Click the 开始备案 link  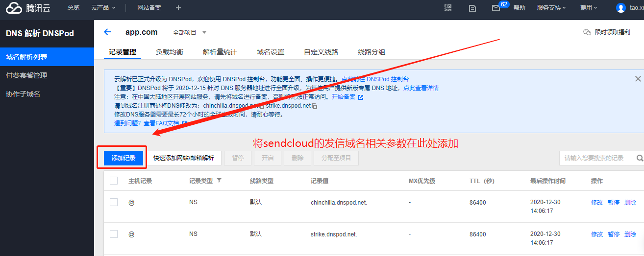(344, 97)
